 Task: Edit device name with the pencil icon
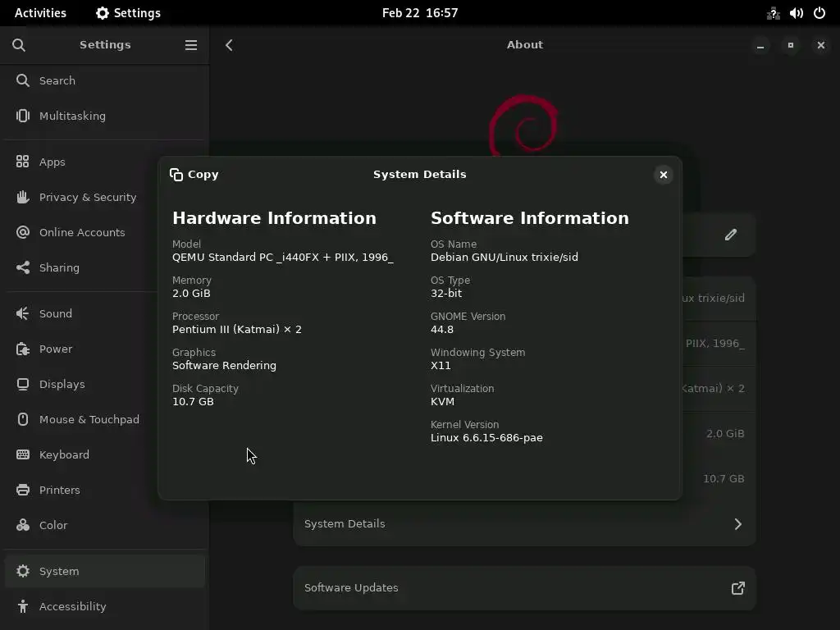tap(731, 235)
